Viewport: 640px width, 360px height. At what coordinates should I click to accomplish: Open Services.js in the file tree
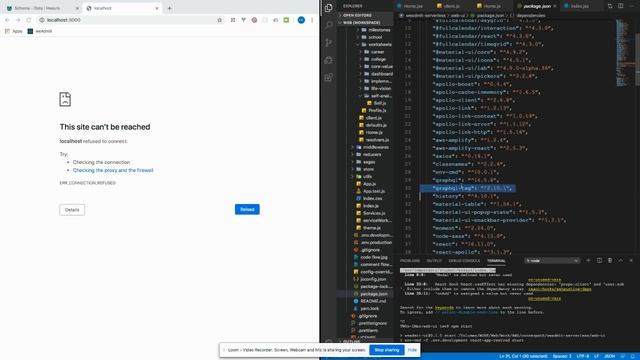[371, 213]
